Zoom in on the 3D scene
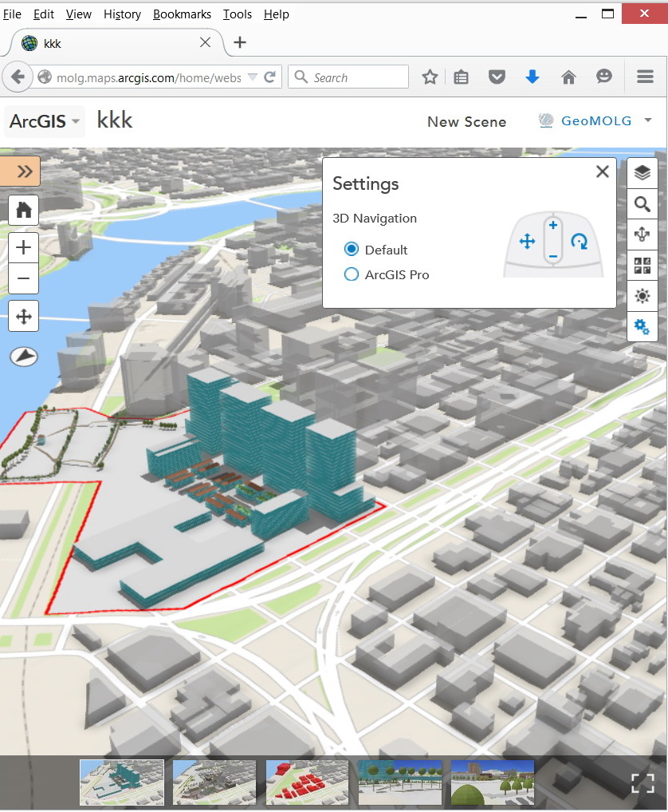This screenshot has width=668, height=812. click(24, 248)
